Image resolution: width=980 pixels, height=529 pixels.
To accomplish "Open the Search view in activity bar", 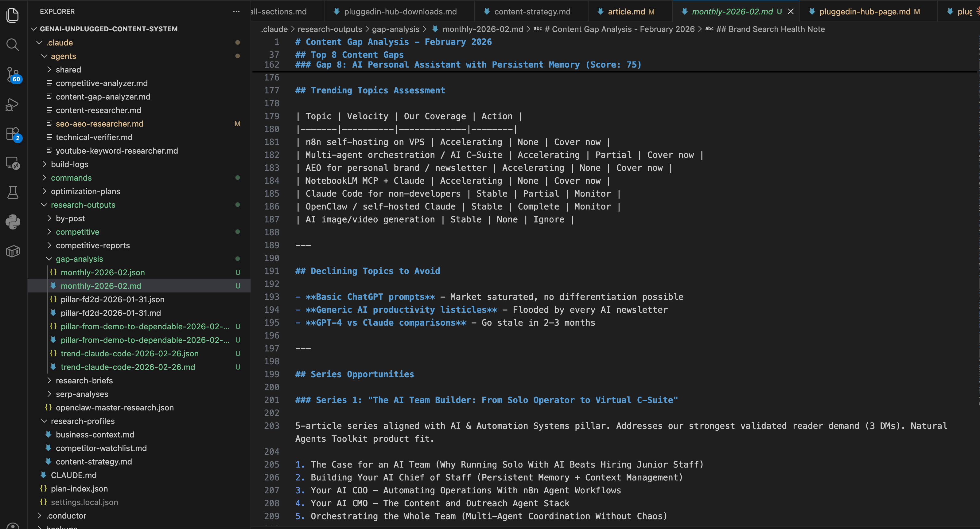I will (x=13, y=45).
